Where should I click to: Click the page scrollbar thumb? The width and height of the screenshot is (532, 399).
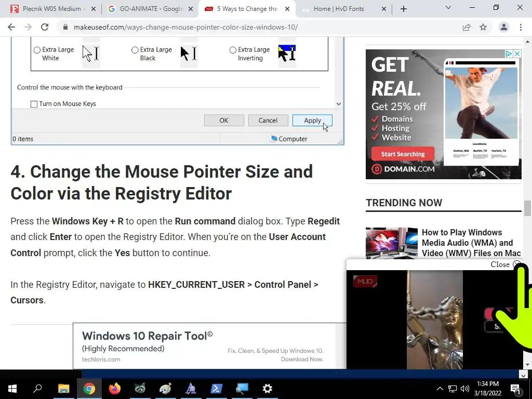[x=527, y=208]
